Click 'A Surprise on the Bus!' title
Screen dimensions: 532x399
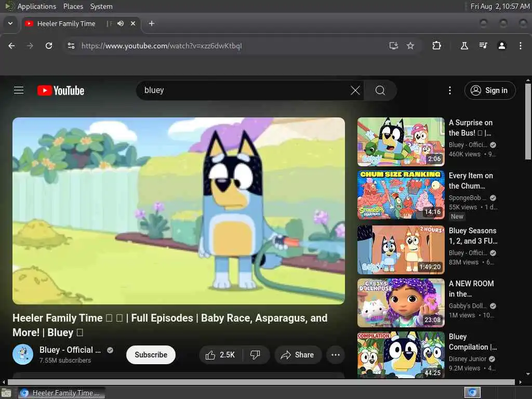coord(471,128)
